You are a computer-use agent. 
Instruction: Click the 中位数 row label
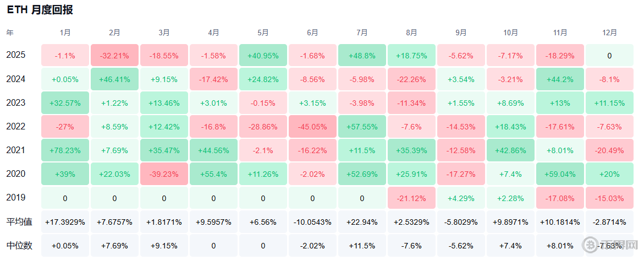(x=19, y=245)
